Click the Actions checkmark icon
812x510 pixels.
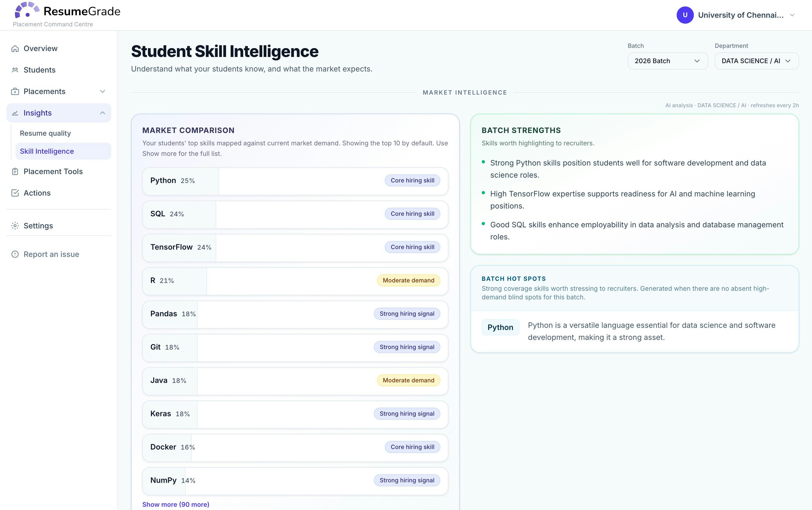click(15, 193)
